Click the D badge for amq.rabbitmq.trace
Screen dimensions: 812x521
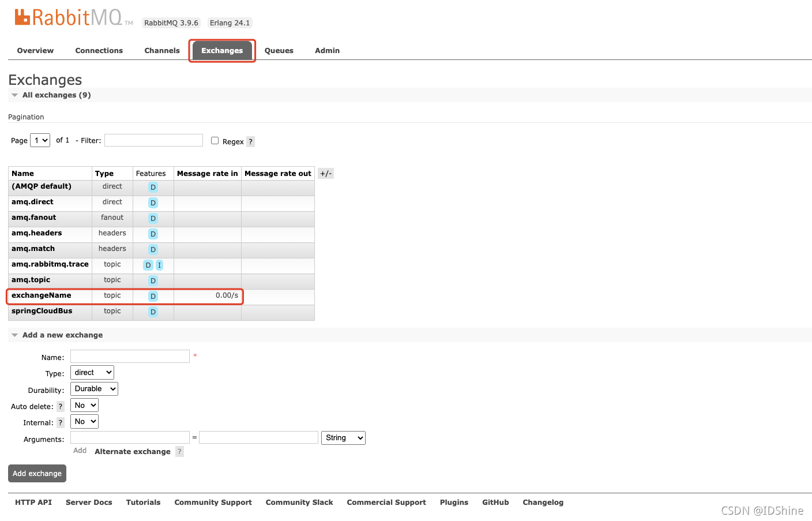tap(148, 265)
